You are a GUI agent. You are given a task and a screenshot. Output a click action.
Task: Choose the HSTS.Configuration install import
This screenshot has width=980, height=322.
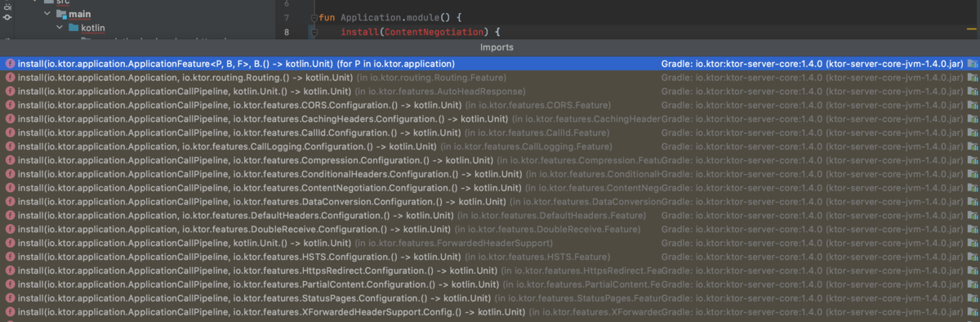(490, 257)
